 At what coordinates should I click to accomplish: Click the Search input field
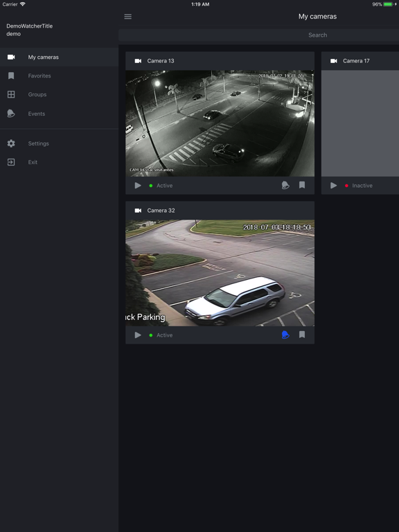259,35
